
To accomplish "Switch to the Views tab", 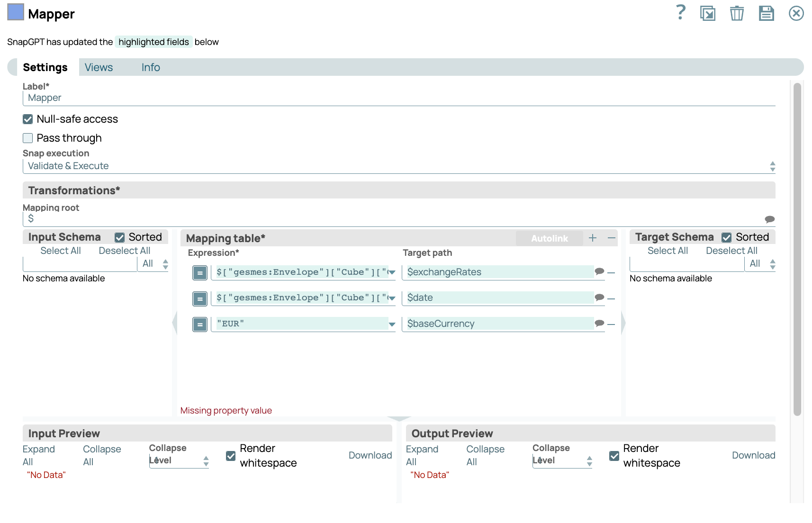I will [99, 67].
